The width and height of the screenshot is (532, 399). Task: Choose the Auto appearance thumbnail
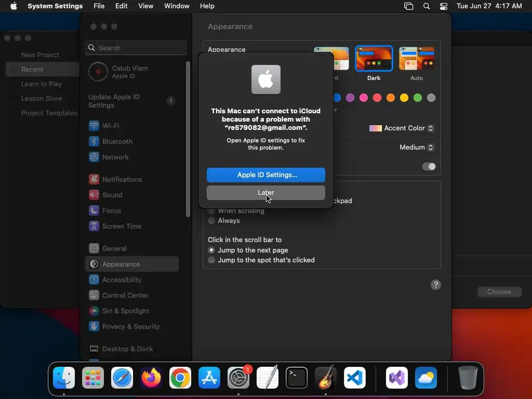tap(417, 59)
